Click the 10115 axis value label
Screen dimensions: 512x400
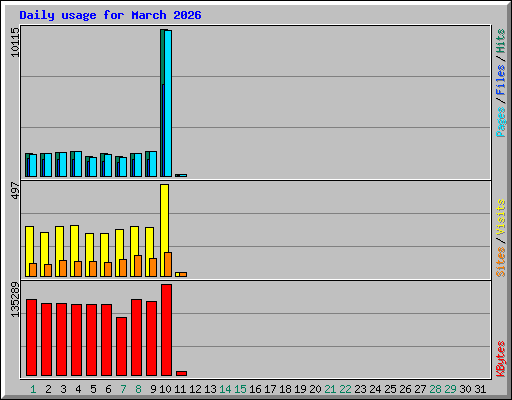point(15,42)
